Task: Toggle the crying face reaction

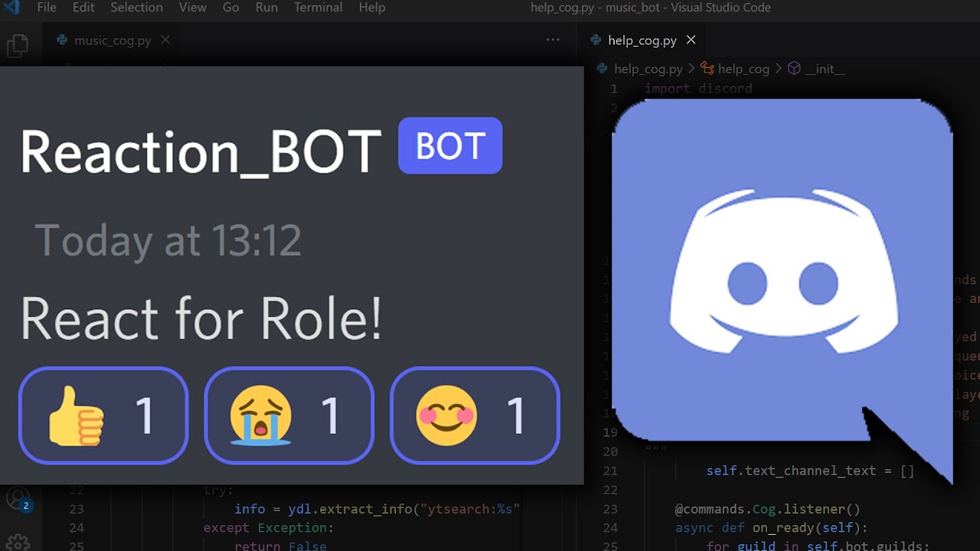Action: click(289, 416)
